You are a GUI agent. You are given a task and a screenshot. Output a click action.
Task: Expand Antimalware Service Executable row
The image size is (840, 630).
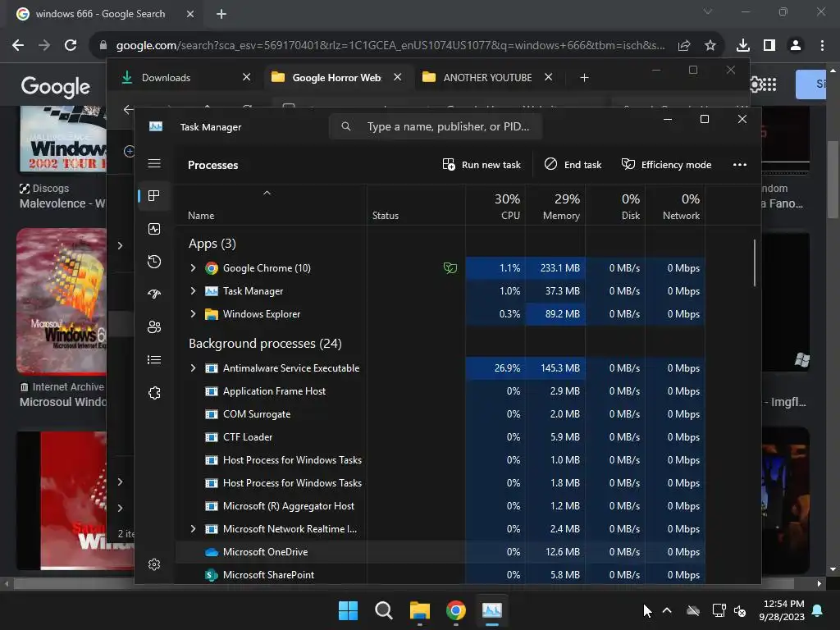(x=193, y=368)
